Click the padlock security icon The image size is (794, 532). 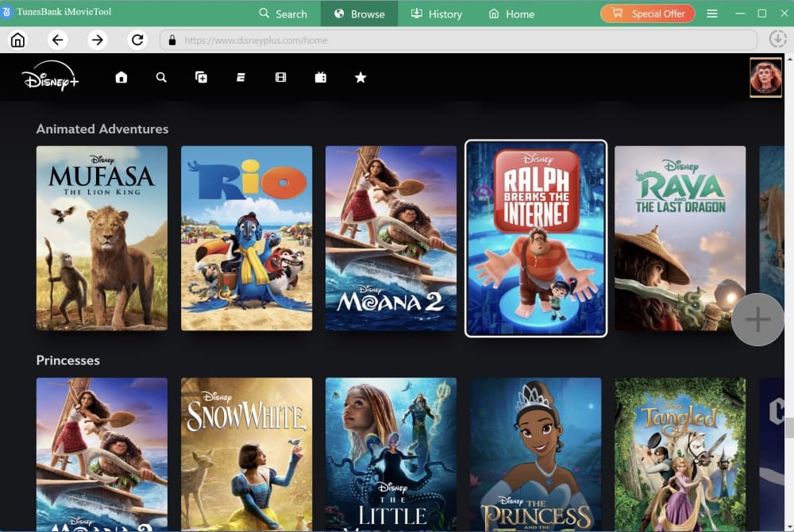172,40
